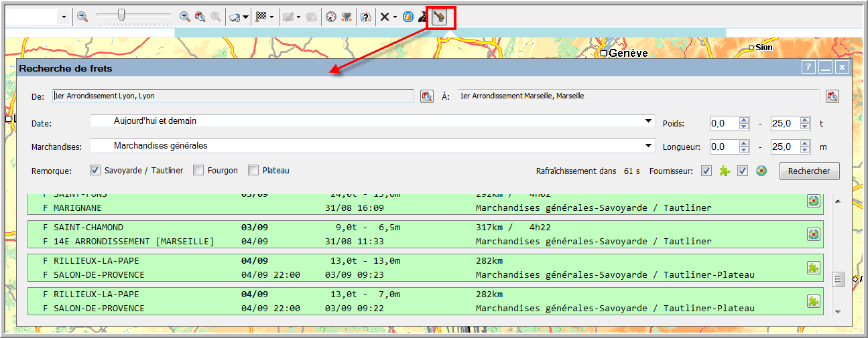868x338 pixels.
Task: Increase the maximum Longueur value
Action: (804, 144)
